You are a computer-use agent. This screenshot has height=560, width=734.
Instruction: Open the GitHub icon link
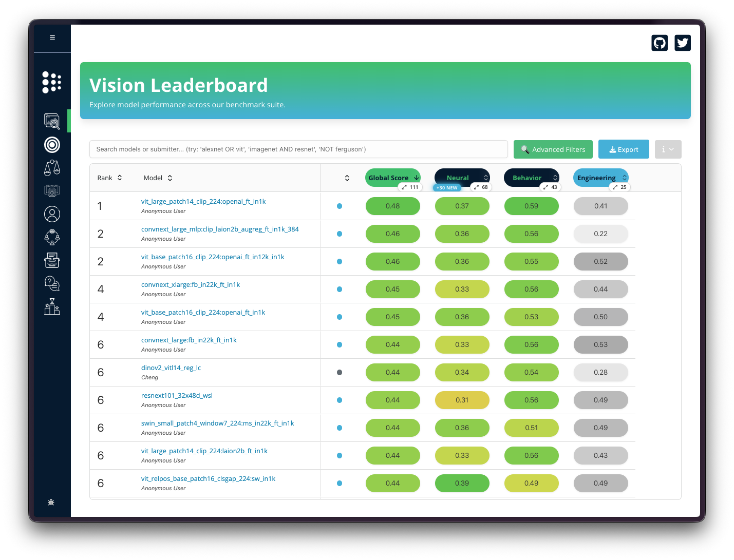660,43
